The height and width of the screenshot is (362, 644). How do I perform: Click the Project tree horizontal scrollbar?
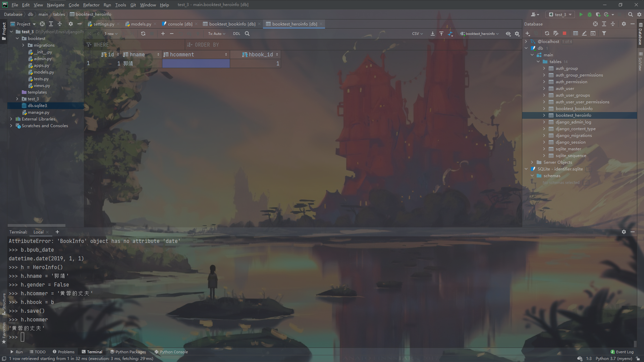pyautogui.click(x=37, y=225)
